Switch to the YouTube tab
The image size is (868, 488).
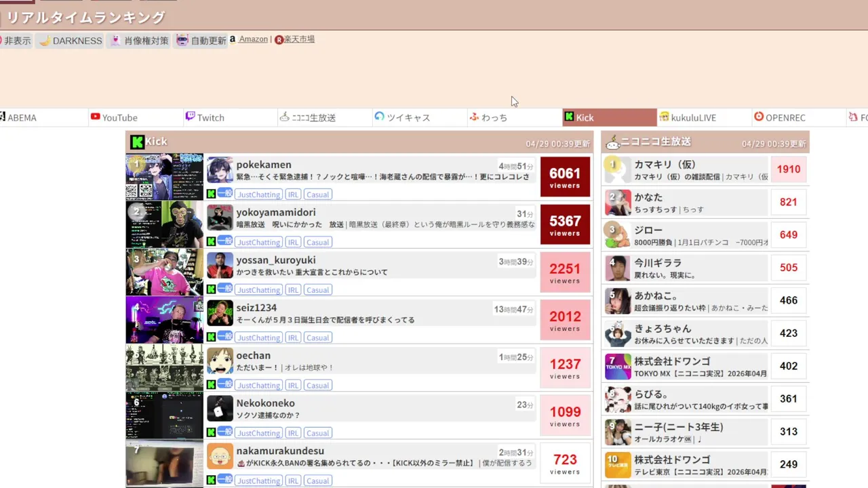136,117
